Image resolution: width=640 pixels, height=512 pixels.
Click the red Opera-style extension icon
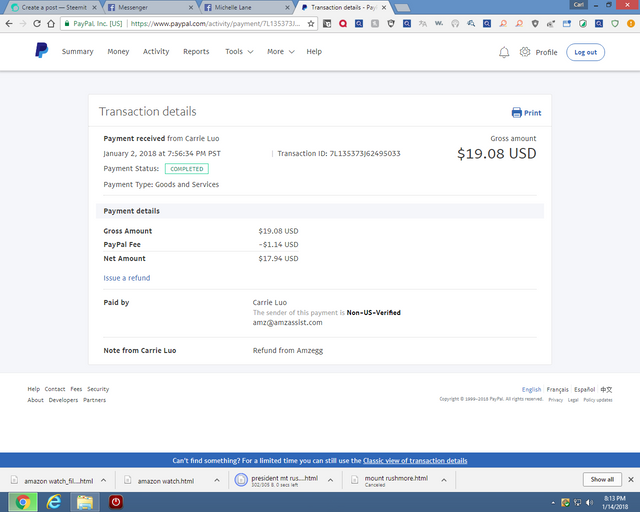click(x=343, y=24)
